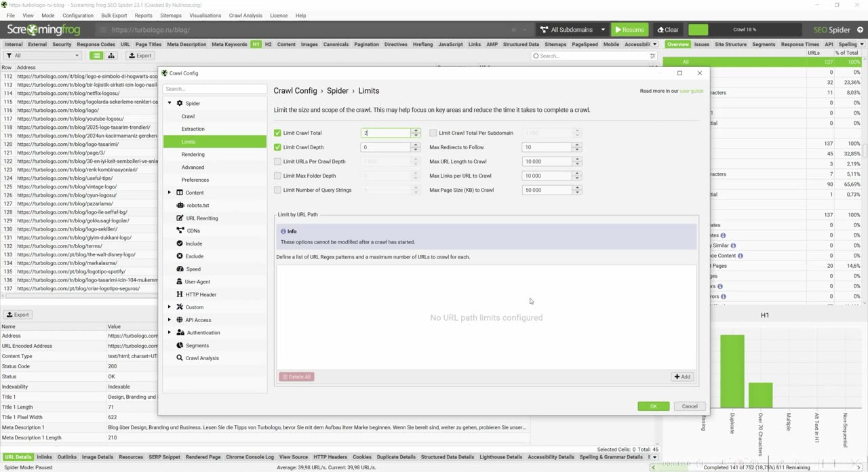
Task: Click Add URL path limit button
Action: coord(682,376)
